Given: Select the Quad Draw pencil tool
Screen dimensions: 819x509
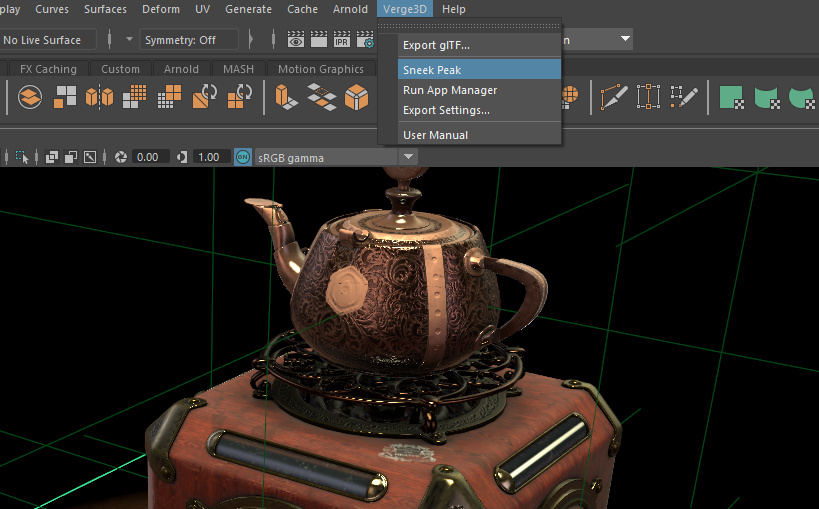Looking at the screenshot, I should 684,97.
